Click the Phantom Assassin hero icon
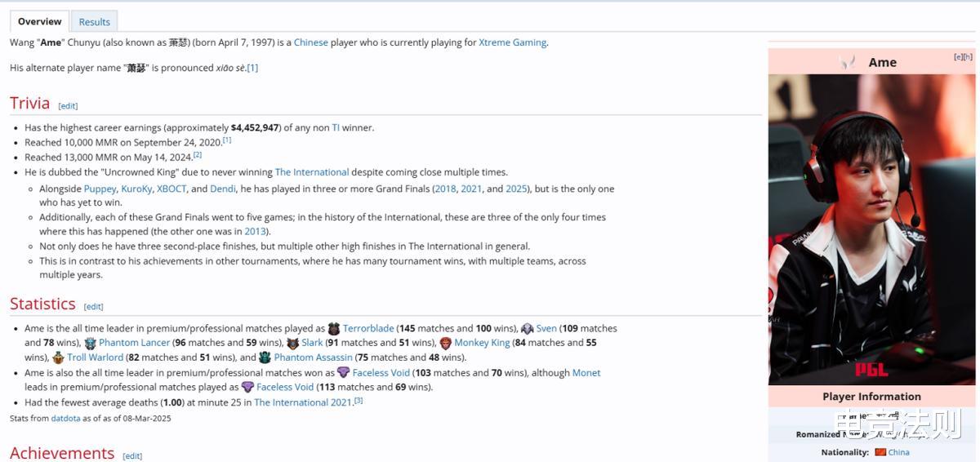The width and height of the screenshot is (980, 462). tap(265, 358)
